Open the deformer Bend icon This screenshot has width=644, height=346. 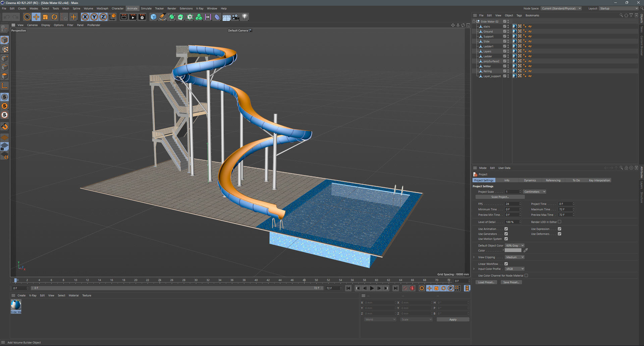click(217, 17)
